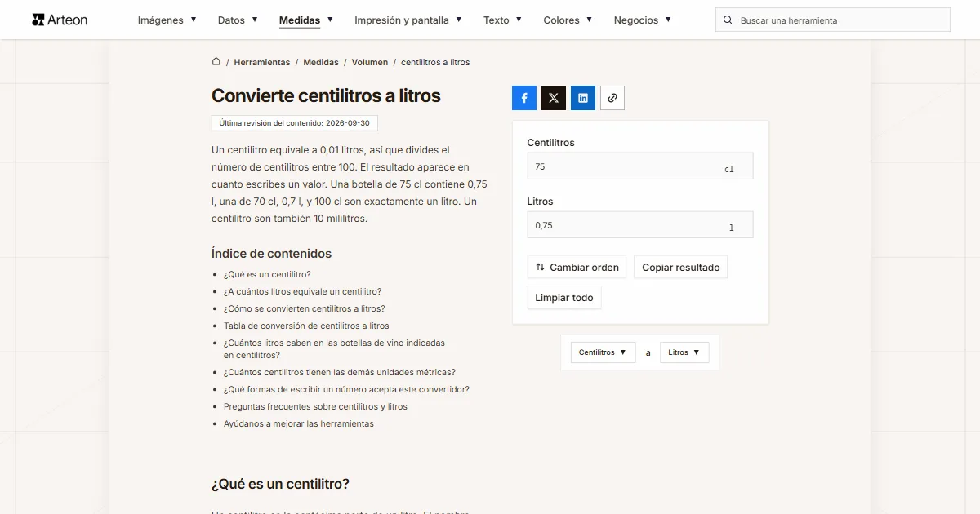Open Medidas breadcrumb link
Viewport: 980px width, 514px height.
tap(321, 62)
